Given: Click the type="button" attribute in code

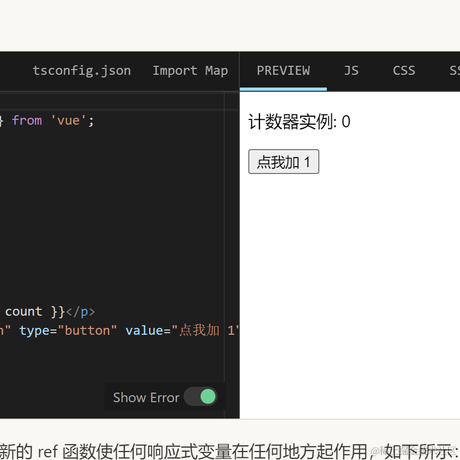Looking at the screenshot, I should tap(68, 331).
